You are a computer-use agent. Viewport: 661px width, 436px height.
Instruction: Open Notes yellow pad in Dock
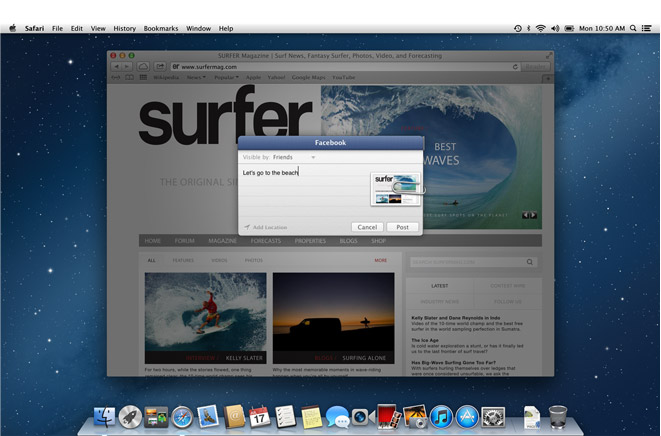312,417
